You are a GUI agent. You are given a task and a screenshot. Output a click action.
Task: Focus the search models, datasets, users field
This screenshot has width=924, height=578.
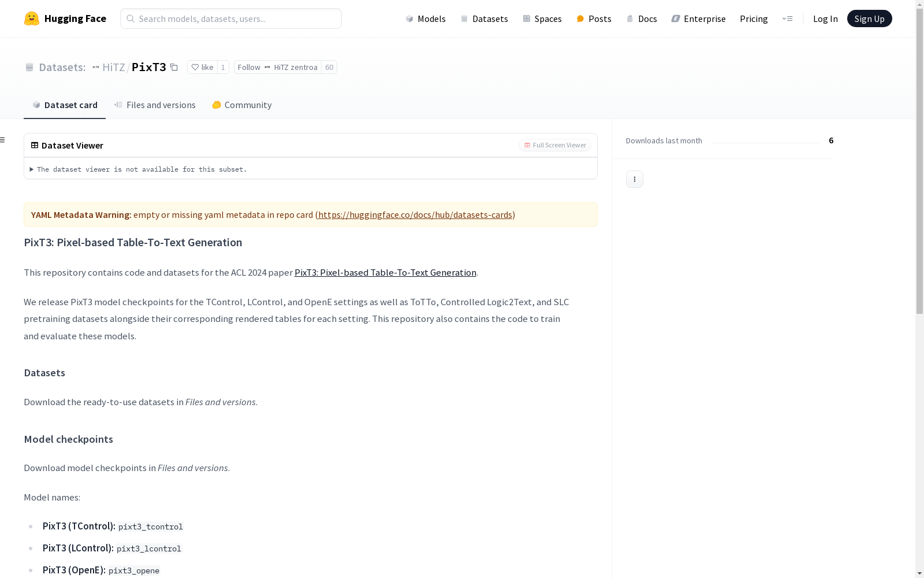(231, 18)
